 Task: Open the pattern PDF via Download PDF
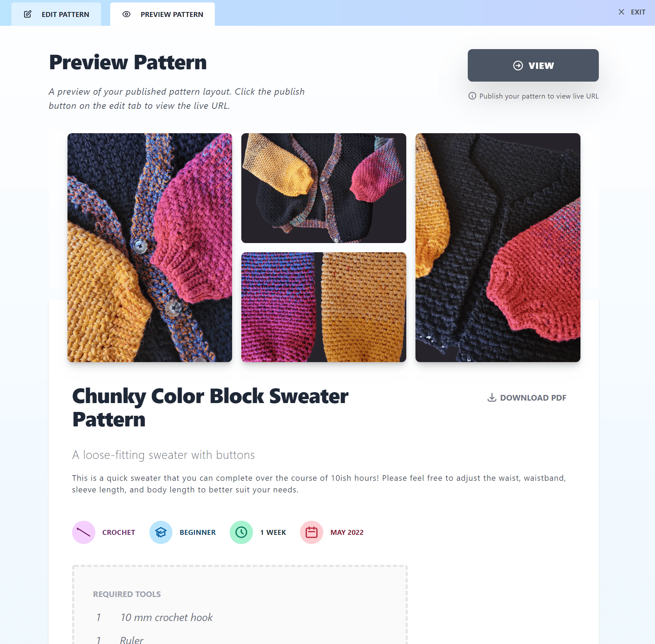(527, 397)
